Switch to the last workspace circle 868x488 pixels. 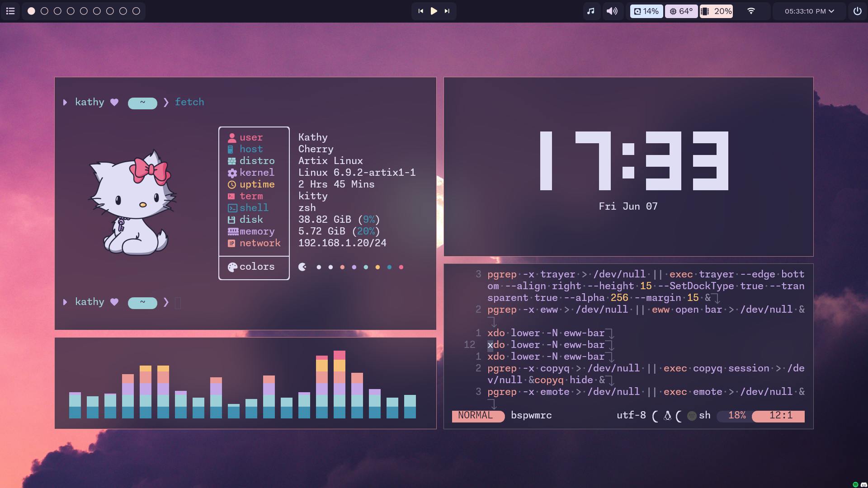136,11
